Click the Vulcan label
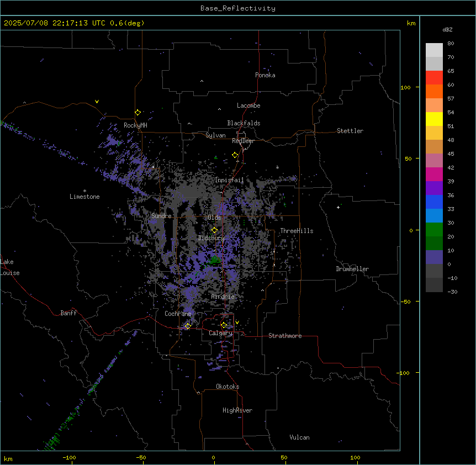 299,437
